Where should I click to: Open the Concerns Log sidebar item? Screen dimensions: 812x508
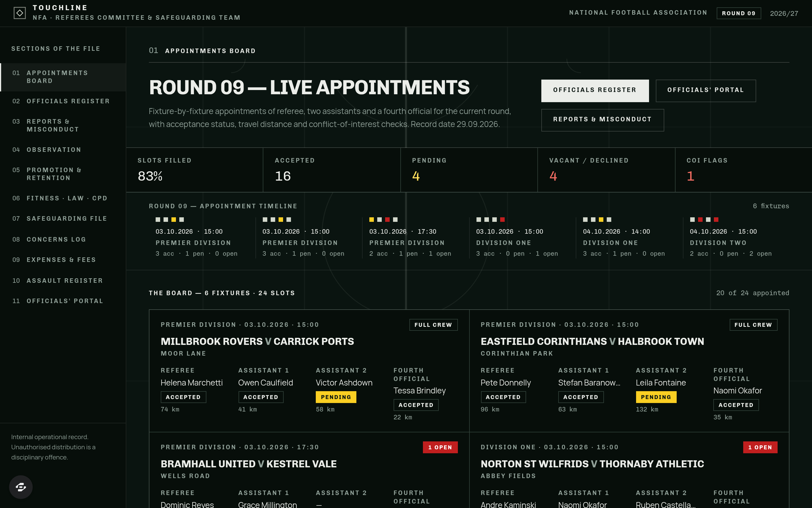click(x=63, y=239)
